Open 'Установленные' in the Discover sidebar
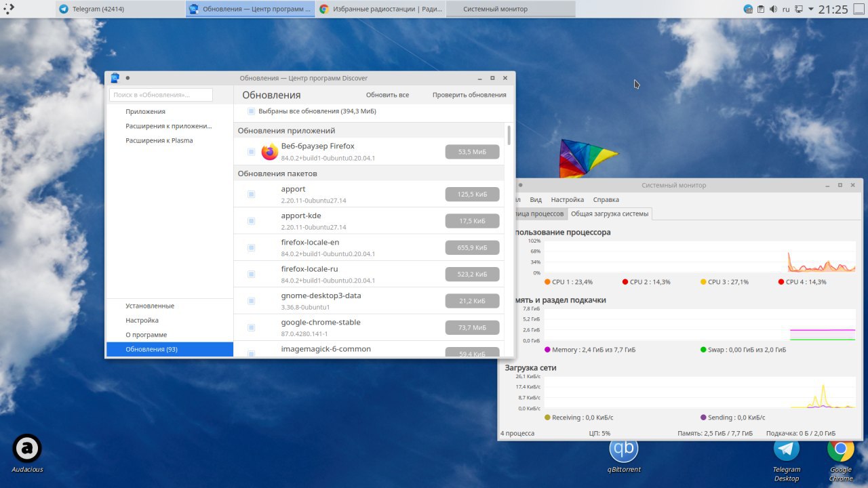 [x=170, y=306]
